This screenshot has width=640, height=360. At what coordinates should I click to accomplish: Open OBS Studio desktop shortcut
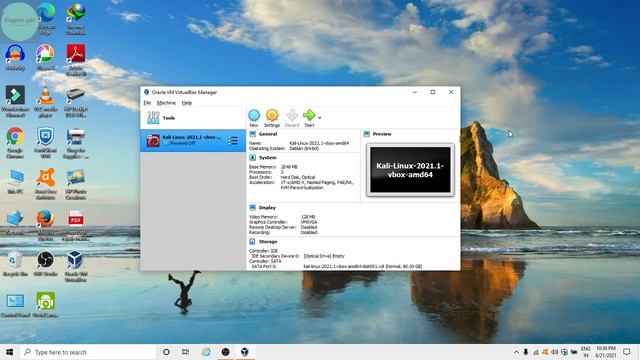point(45,264)
